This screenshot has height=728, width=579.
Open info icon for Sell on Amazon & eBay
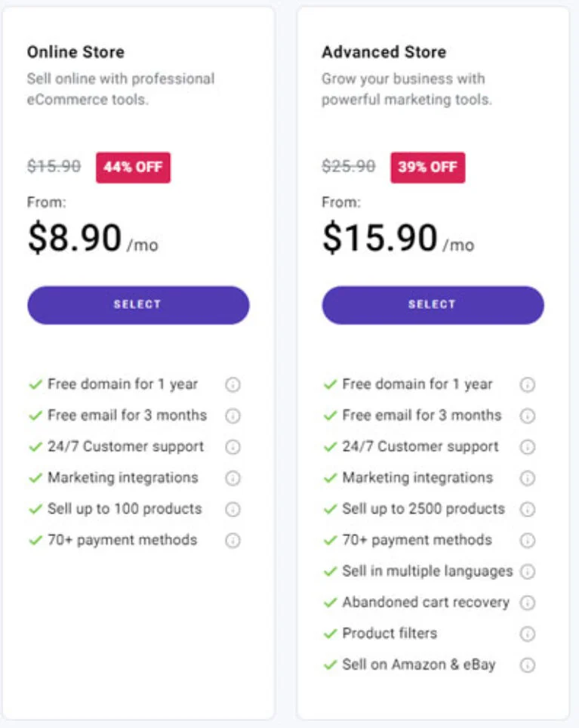point(528,665)
